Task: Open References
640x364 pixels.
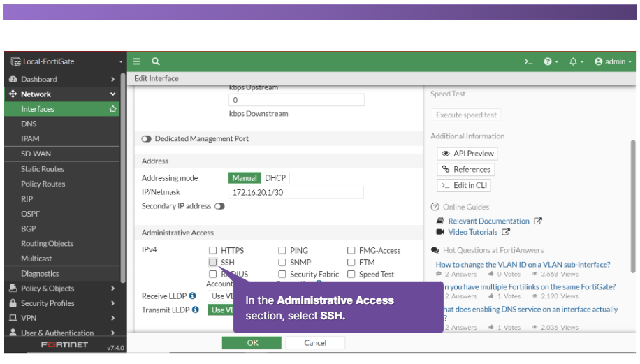Action: click(x=466, y=169)
